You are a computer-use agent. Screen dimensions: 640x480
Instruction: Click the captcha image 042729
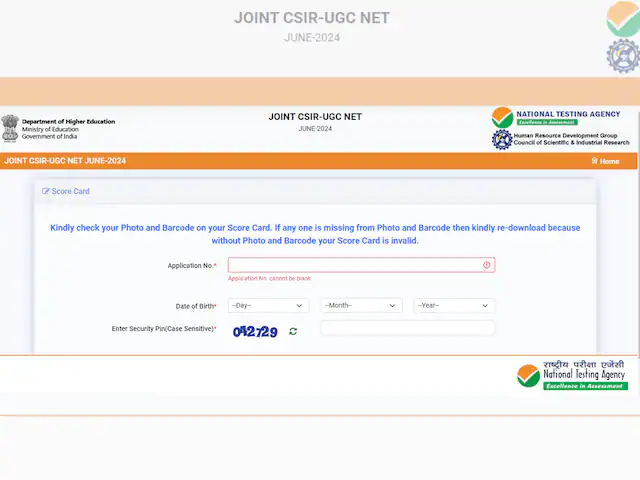pyautogui.click(x=255, y=331)
